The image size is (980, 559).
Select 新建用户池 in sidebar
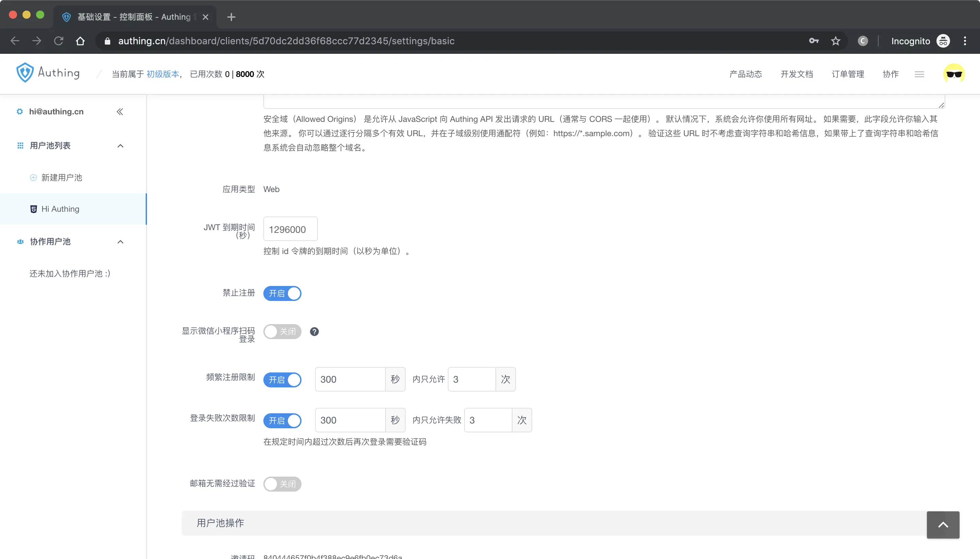[x=61, y=178]
